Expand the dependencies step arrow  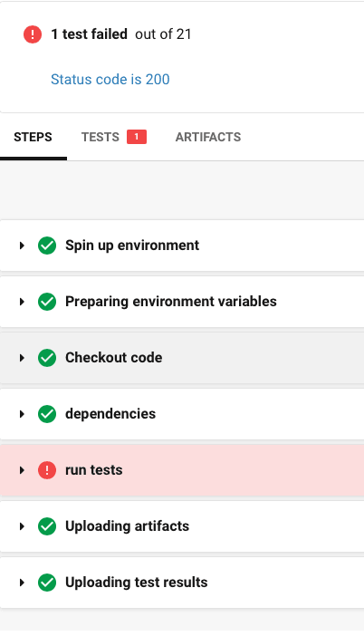pyautogui.click(x=22, y=414)
